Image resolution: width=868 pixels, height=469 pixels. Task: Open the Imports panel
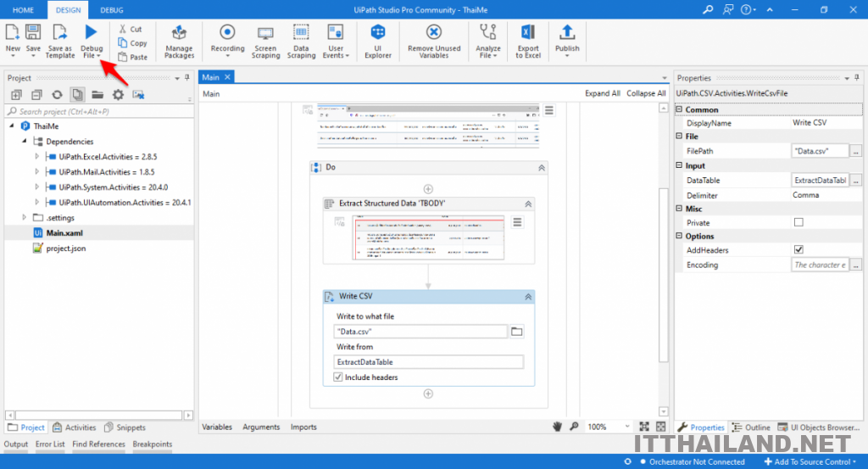(304, 427)
